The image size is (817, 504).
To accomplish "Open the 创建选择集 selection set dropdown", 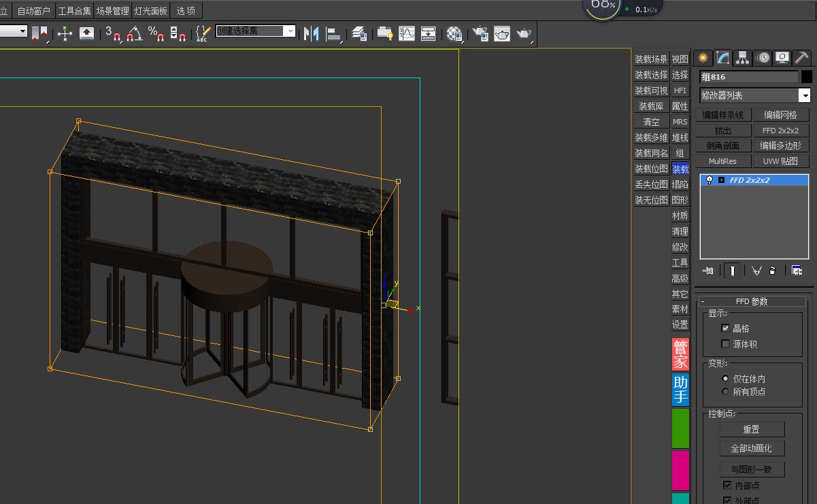I will (290, 31).
